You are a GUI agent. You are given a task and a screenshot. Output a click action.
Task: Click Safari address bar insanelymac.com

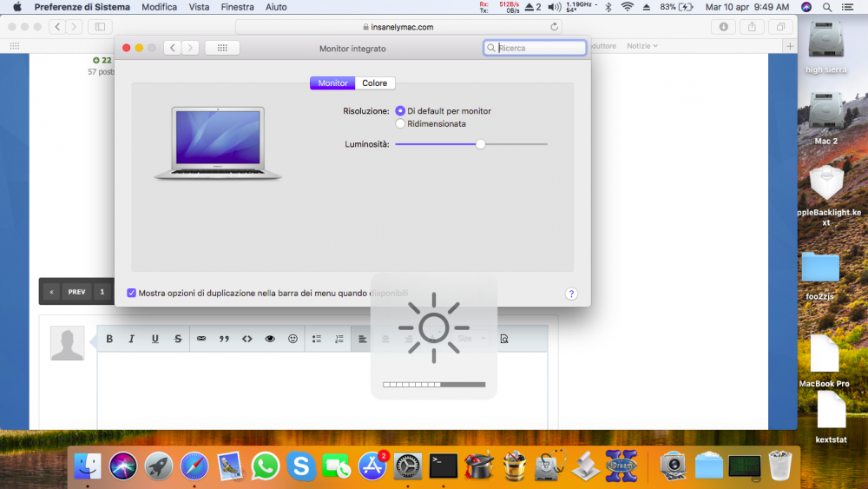[398, 27]
